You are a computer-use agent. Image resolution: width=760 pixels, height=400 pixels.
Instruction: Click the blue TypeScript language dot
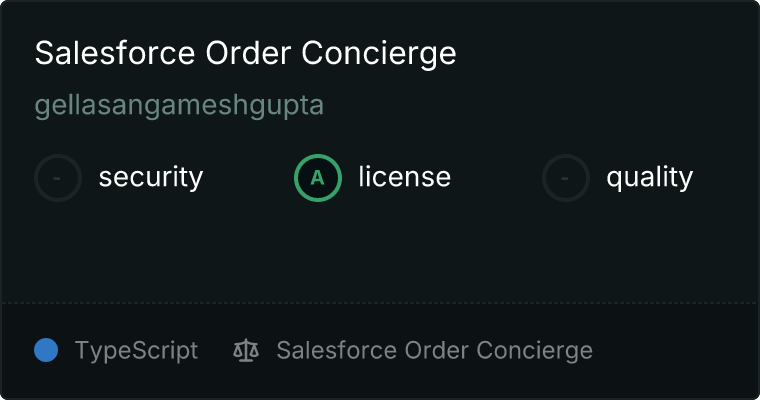46,350
